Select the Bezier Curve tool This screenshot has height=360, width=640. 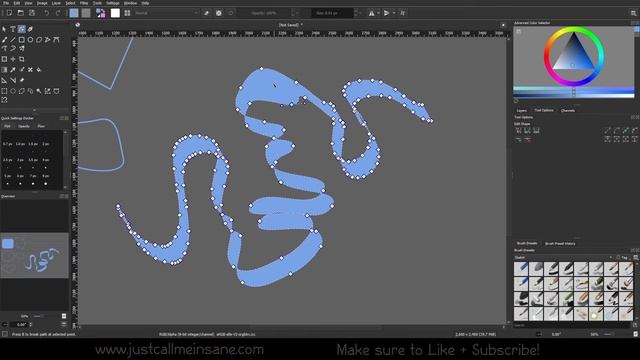point(56,40)
